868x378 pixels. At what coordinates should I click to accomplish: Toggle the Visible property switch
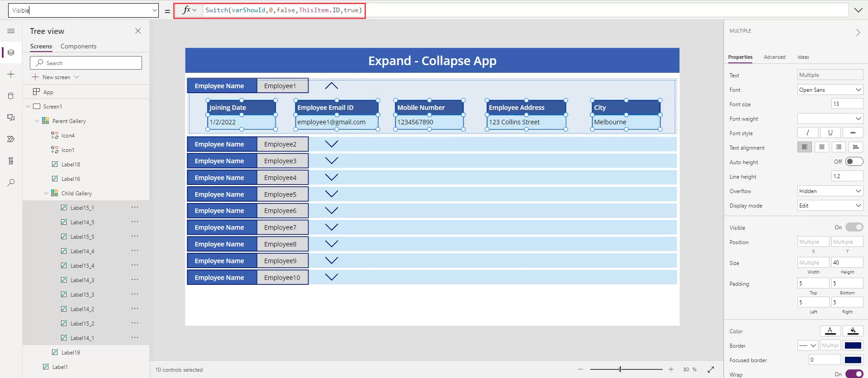pos(854,227)
